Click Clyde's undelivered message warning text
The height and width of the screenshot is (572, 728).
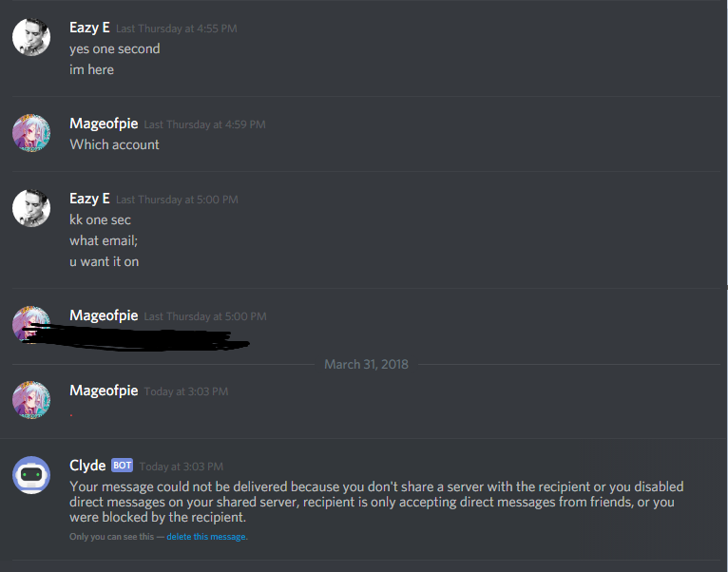(376, 502)
